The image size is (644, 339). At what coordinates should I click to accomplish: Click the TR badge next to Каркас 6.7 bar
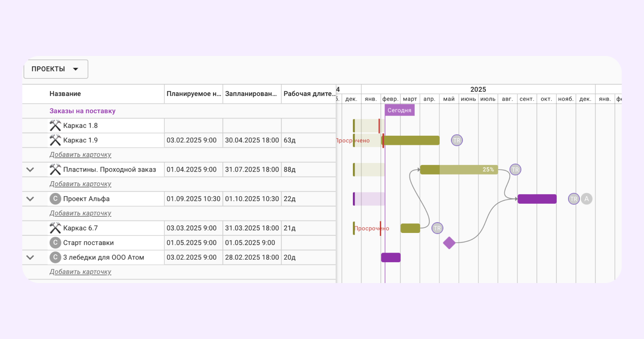(437, 228)
